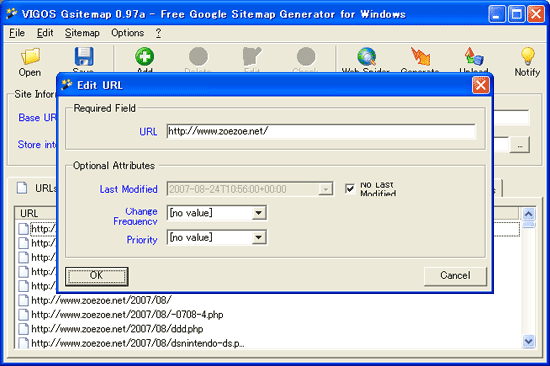
Task: Open the File menu
Action: pyautogui.click(x=17, y=33)
